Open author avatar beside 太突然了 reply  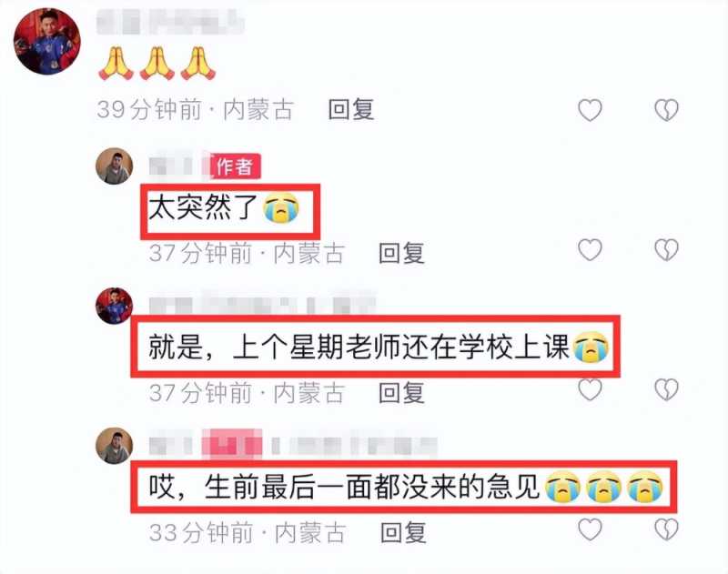point(115,166)
